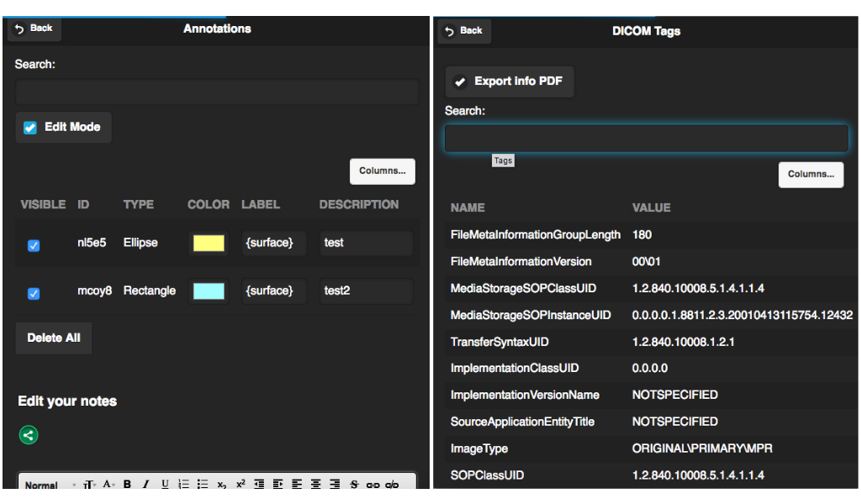
Task: Click the green share notes icon
Action: coord(29,435)
